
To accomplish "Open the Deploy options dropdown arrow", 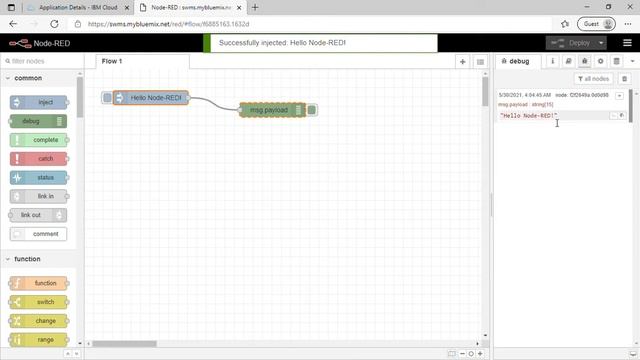I will pos(601,43).
